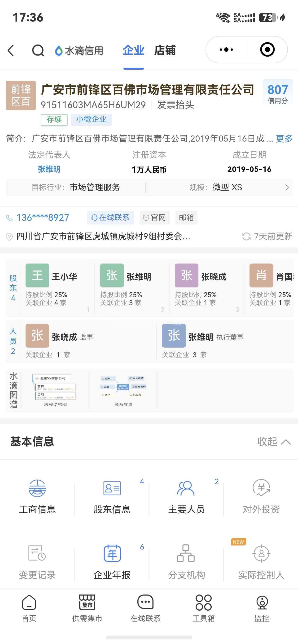Open 股东信息 icon
298x644 pixels.
pyautogui.click(x=112, y=496)
